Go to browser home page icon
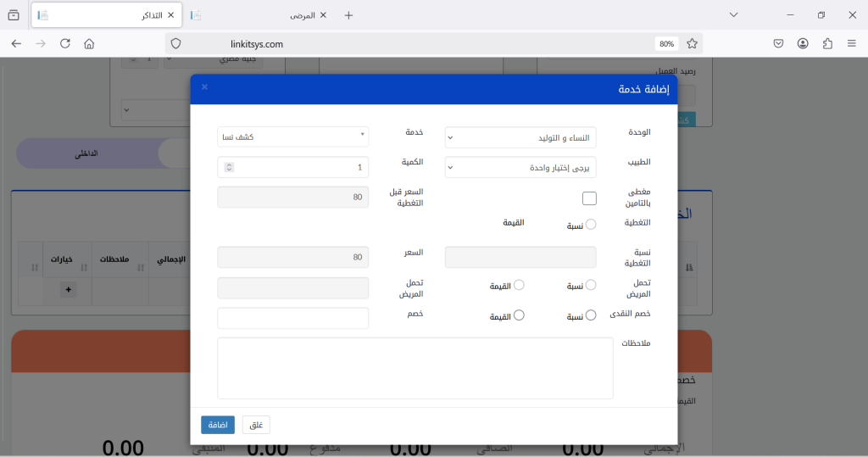868x457 pixels. (89, 43)
